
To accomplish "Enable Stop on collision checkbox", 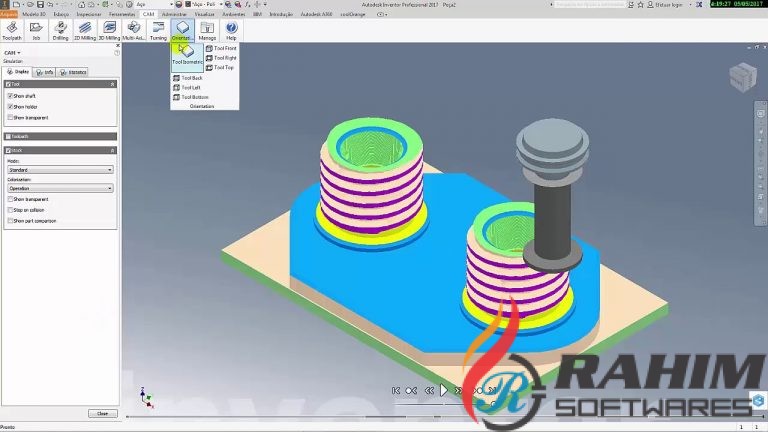I will coord(10,210).
